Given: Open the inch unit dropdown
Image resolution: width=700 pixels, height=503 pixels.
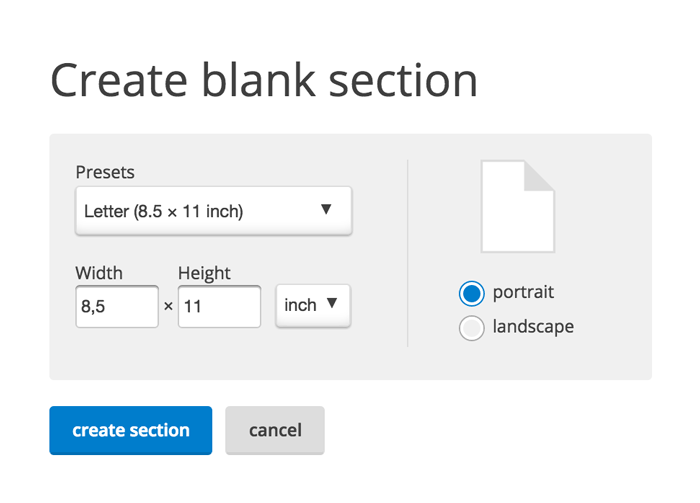Looking at the screenshot, I should (x=313, y=306).
